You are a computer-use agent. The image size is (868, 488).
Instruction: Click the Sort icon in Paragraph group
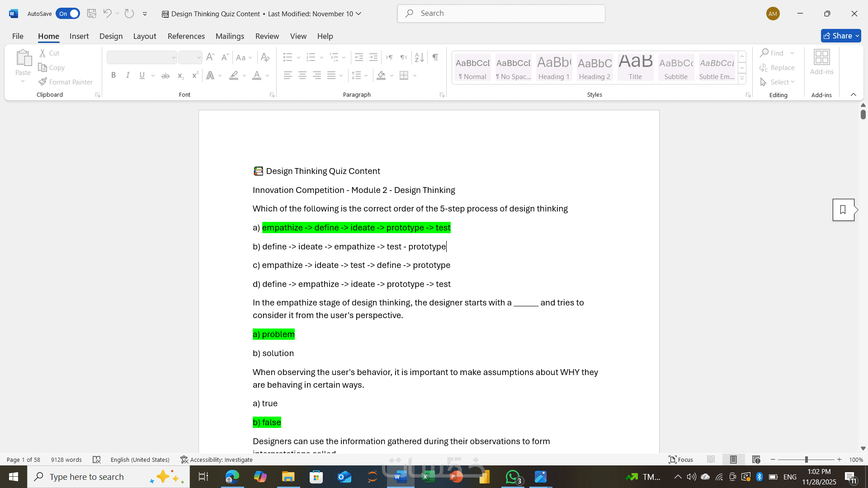click(x=419, y=57)
